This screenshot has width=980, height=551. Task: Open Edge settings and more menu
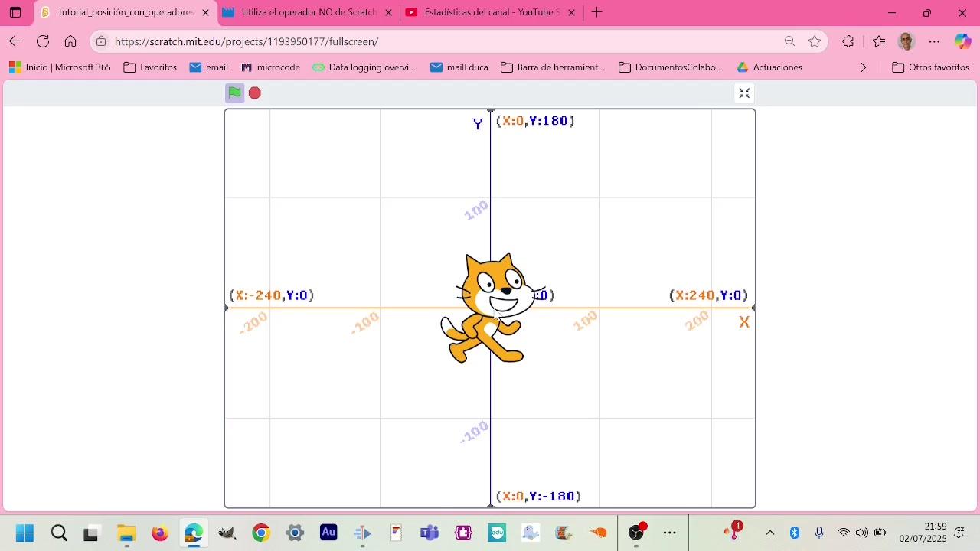pyautogui.click(x=934, y=41)
